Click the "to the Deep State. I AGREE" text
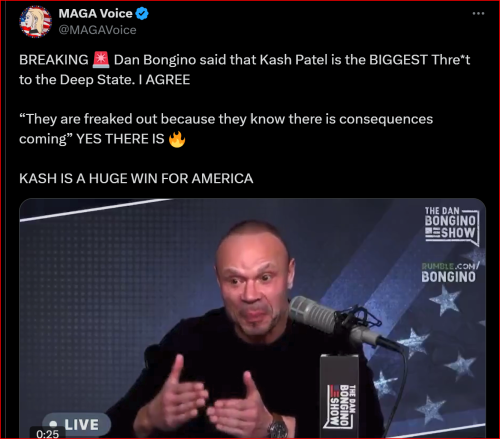The image size is (500, 439). [x=104, y=80]
